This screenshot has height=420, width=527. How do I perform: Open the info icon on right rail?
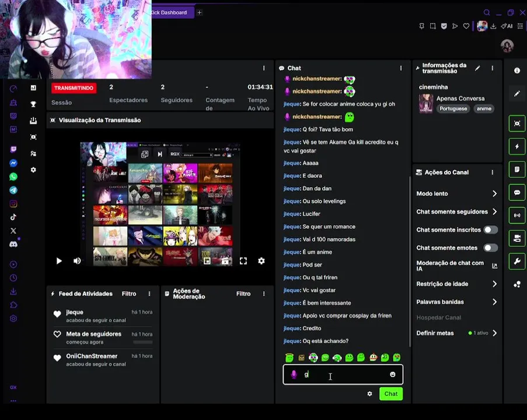point(517,71)
